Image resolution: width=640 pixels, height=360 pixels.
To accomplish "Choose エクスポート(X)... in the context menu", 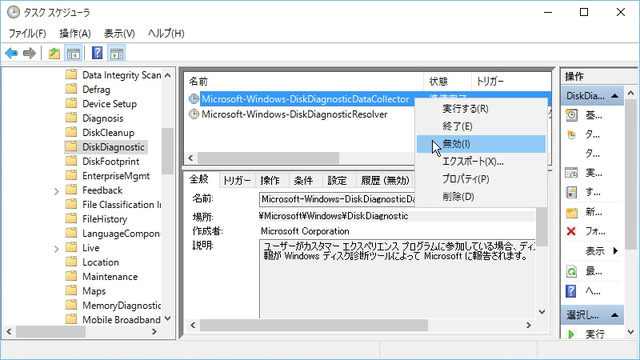I will (481, 162).
